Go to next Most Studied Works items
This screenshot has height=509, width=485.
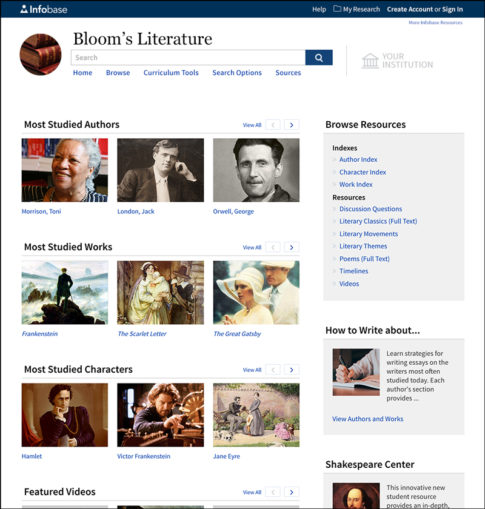tap(292, 247)
